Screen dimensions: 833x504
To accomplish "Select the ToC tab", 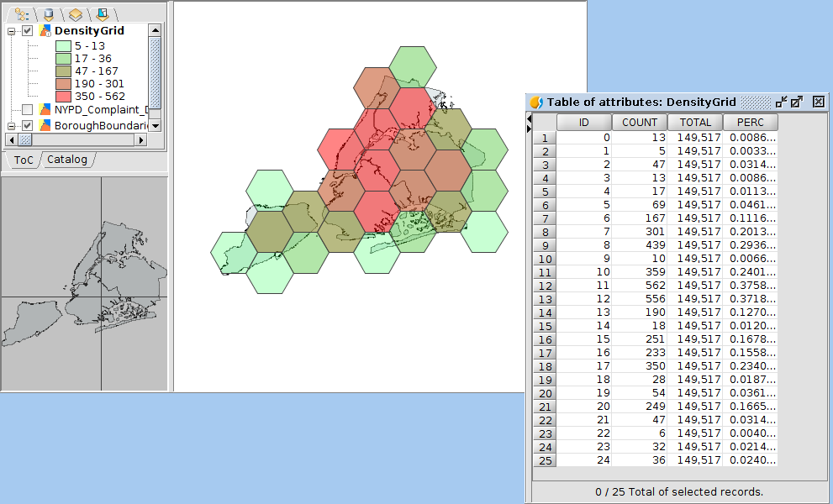I will 24,160.
